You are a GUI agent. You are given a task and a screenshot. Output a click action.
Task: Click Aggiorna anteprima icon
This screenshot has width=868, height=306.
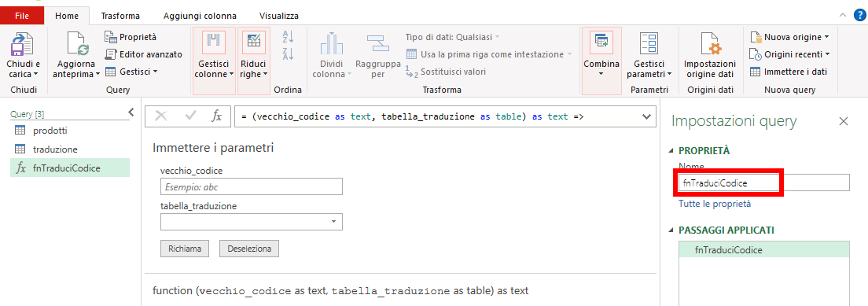click(78, 44)
